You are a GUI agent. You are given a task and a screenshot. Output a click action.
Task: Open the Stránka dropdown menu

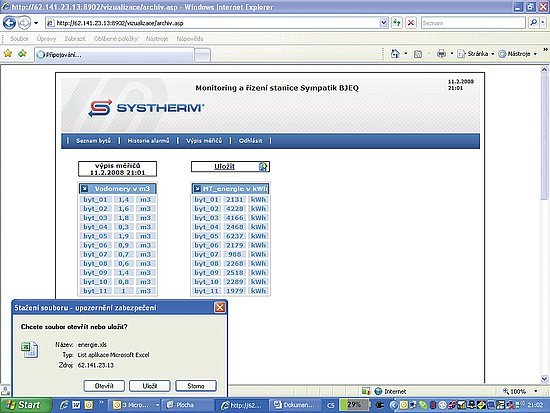(x=476, y=54)
